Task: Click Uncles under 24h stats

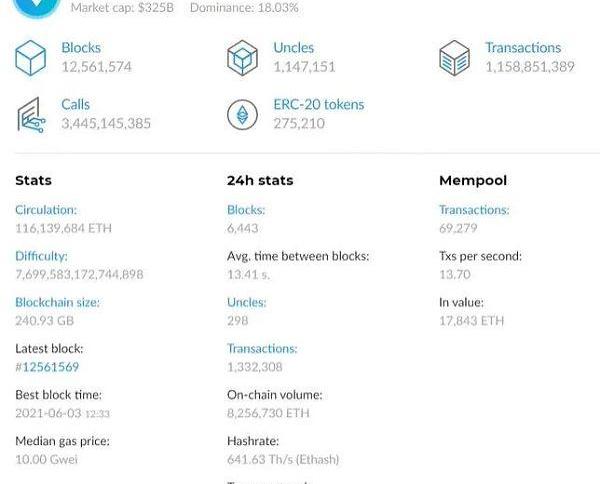Action: [x=246, y=302]
